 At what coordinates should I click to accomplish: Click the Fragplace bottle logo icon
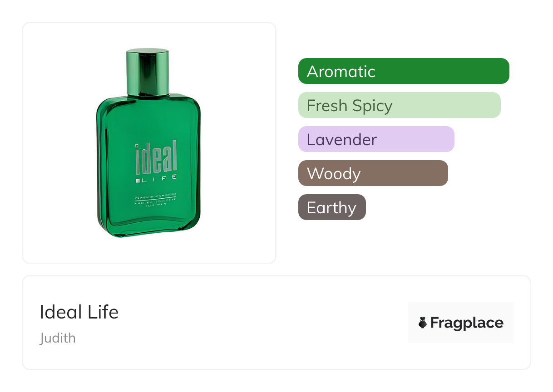tap(423, 323)
